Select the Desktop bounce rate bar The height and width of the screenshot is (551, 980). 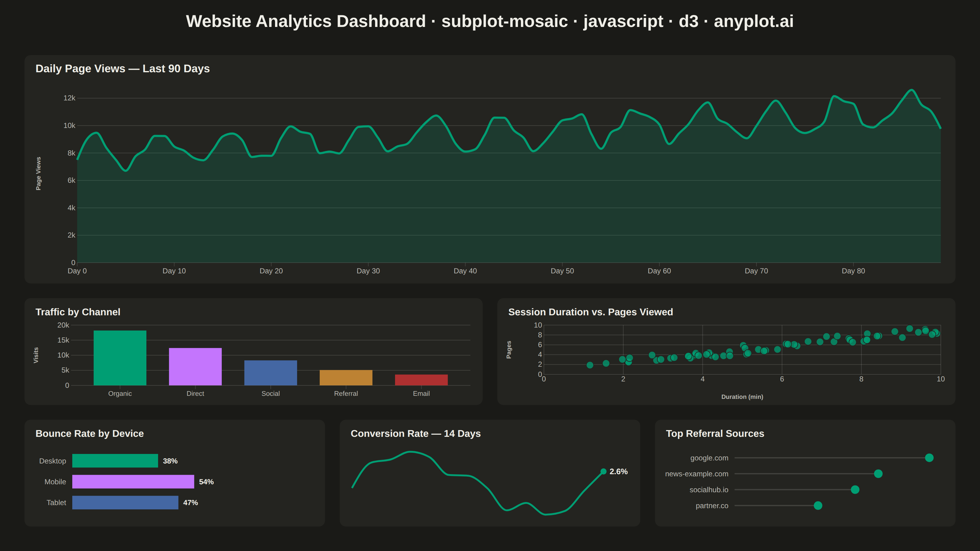[115, 461]
